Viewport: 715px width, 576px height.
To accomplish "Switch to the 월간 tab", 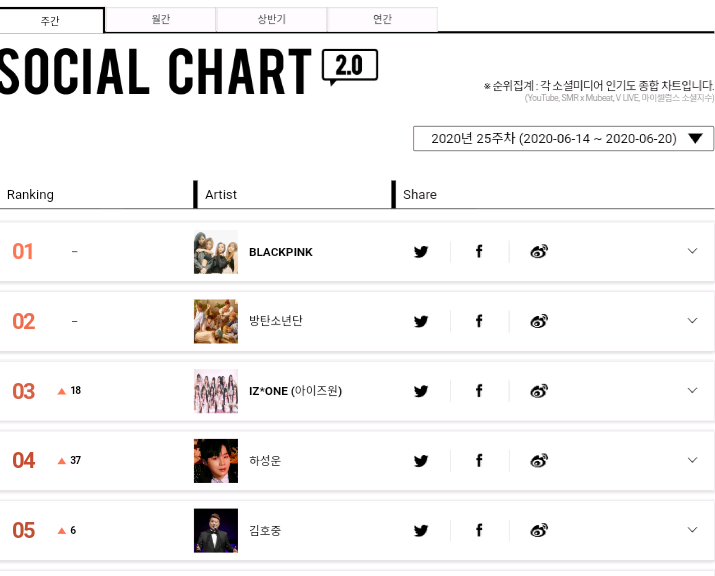I will pos(160,20).
